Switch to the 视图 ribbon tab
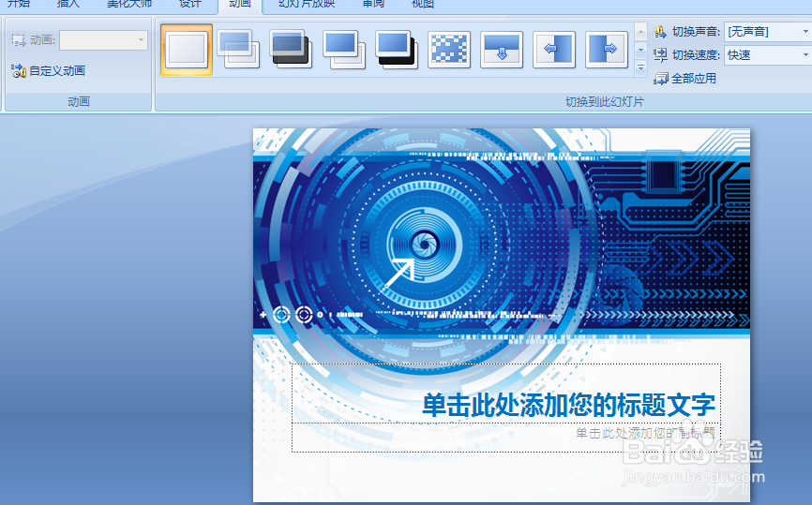 coord(423,4)
